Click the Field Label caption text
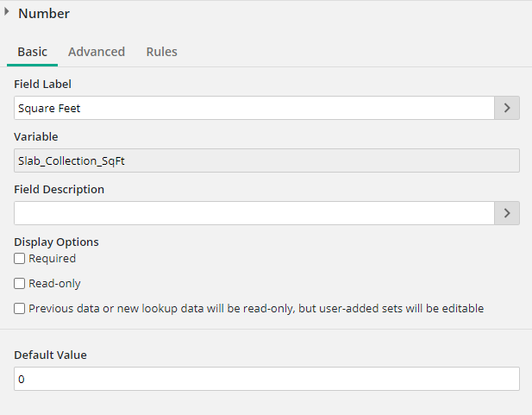Screen dimensions: 532x415 tap(43, 85)
